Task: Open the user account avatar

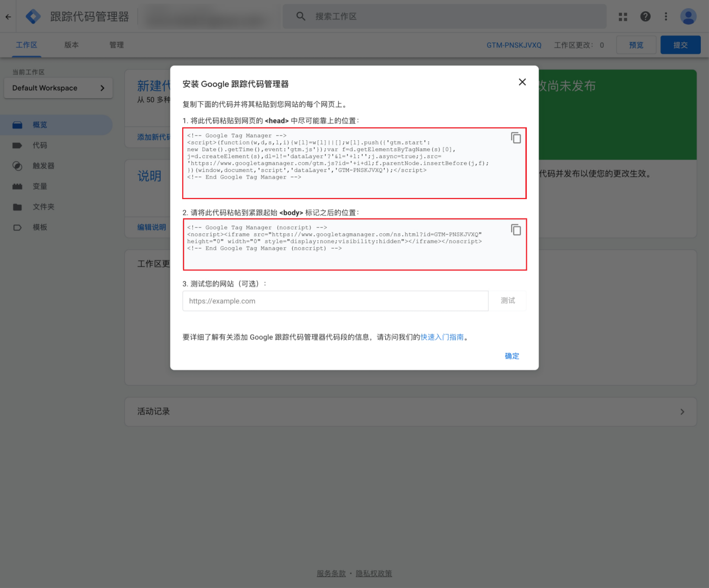Action: coord(688,16)
